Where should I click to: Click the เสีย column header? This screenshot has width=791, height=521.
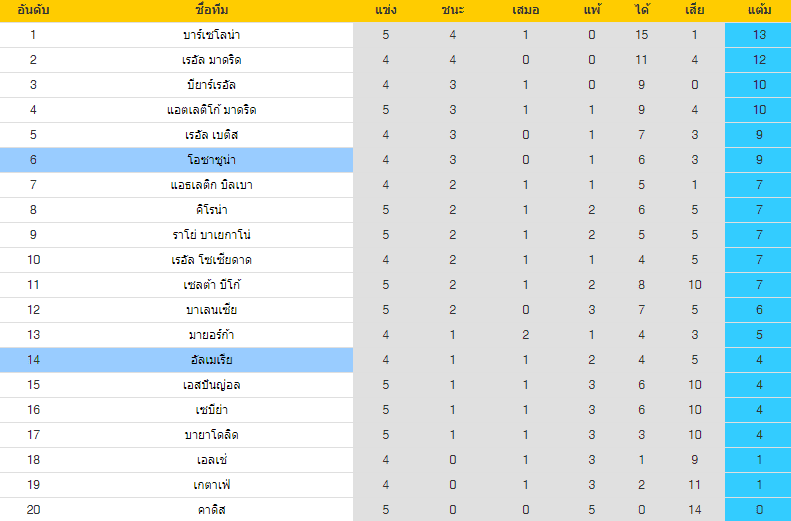point(695,10)
